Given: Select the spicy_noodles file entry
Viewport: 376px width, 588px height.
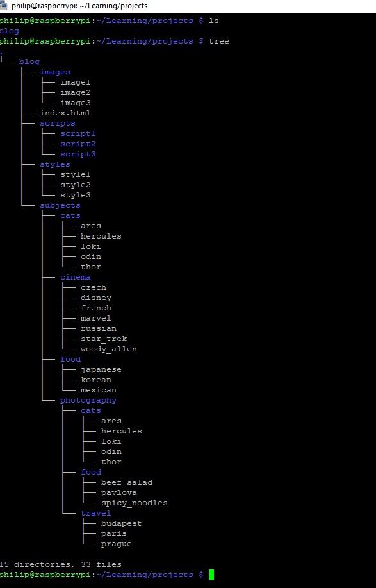Looking at the screenshot, I should 134,503.
